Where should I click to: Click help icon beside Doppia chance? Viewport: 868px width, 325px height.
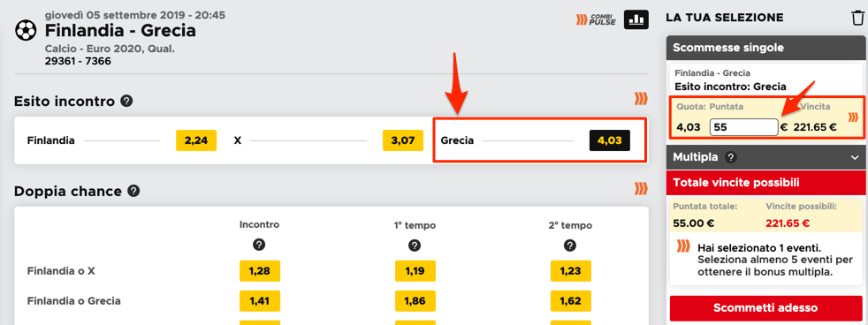133,192
